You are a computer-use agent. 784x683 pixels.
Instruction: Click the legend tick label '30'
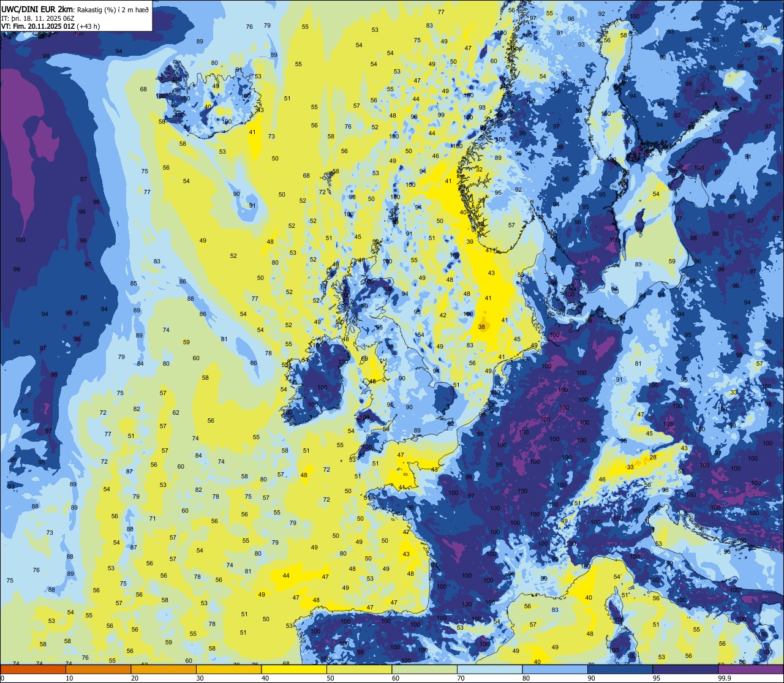click(200, 678)
